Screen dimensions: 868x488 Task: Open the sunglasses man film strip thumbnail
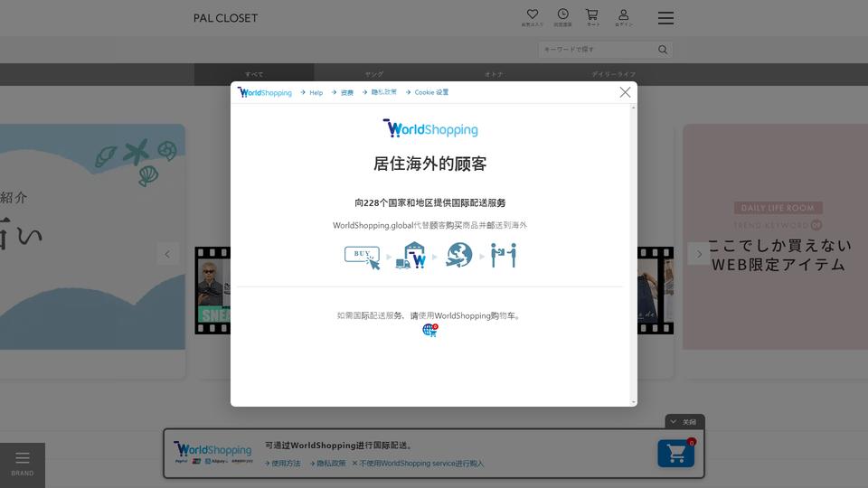(x=213, y=290)
